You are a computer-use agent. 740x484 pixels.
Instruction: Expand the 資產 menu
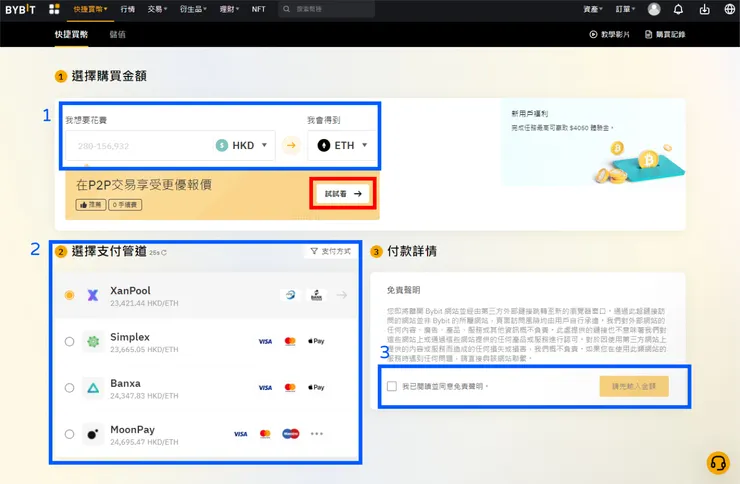tap(593, 9)
